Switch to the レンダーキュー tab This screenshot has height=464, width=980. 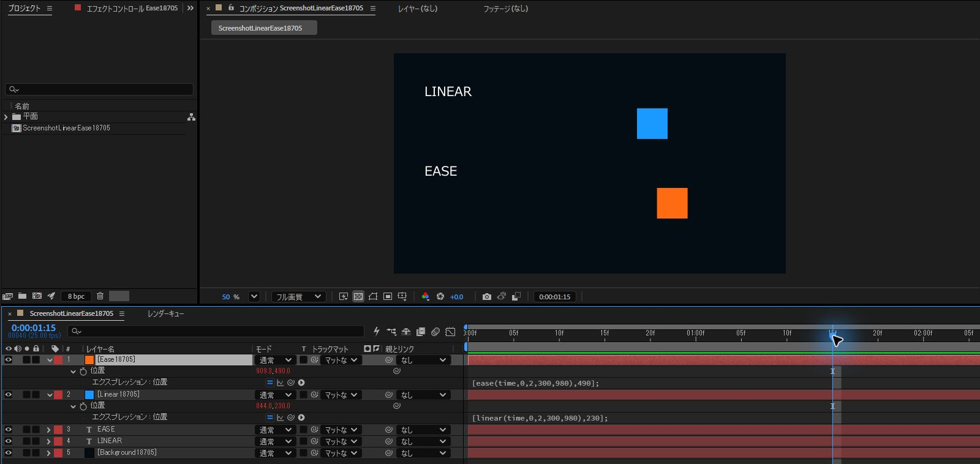(165, 313)
